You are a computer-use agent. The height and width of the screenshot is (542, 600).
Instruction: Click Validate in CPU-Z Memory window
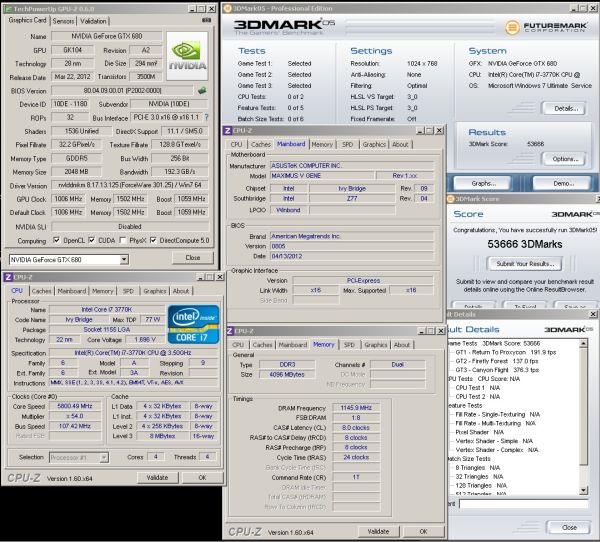coord(378,532)
